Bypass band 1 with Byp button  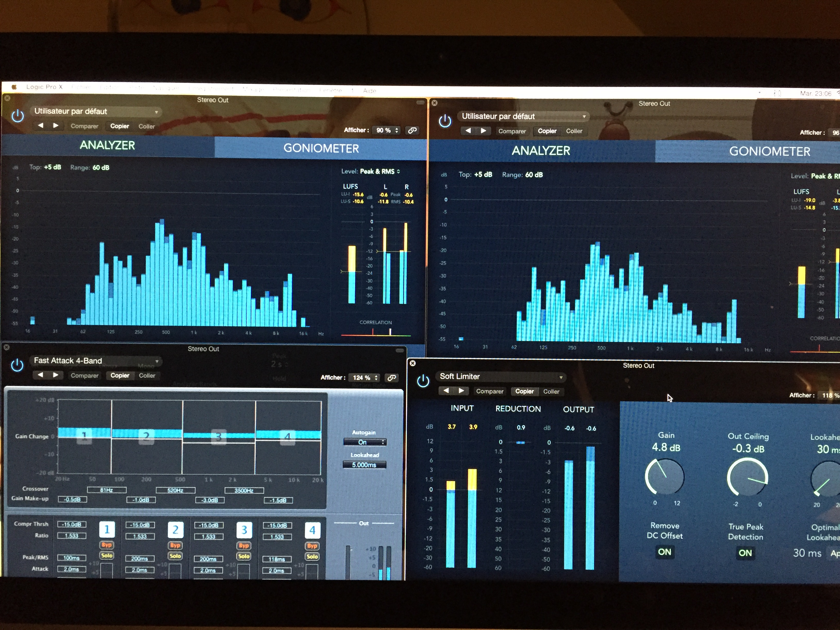tap(107, 545)
